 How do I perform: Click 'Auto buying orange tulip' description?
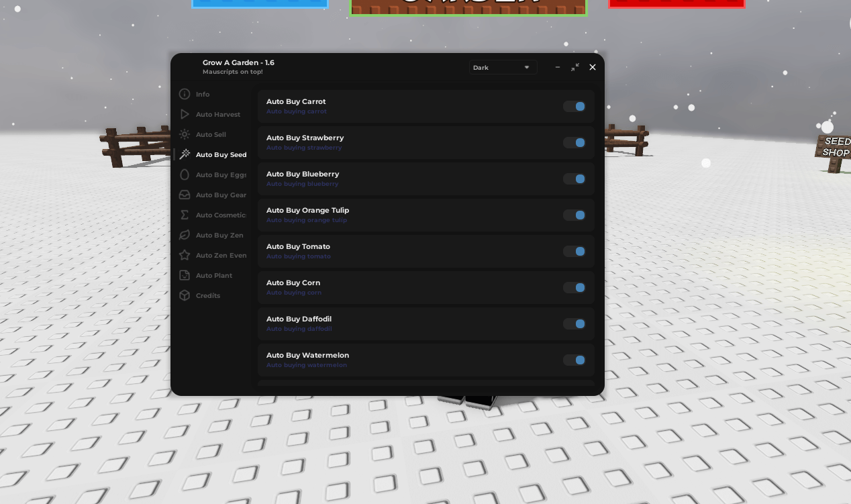307,220
